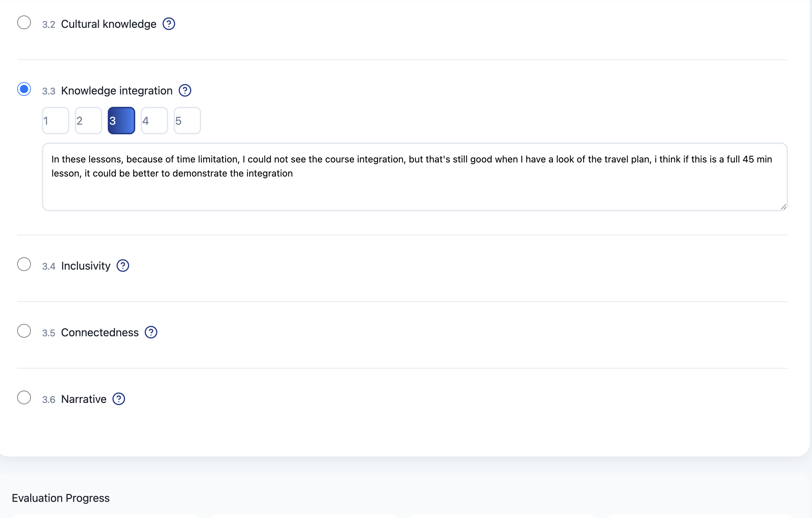Click the Connectedness question mark icon
Screen dimensions: 812x518
click(x=151, y=333)
